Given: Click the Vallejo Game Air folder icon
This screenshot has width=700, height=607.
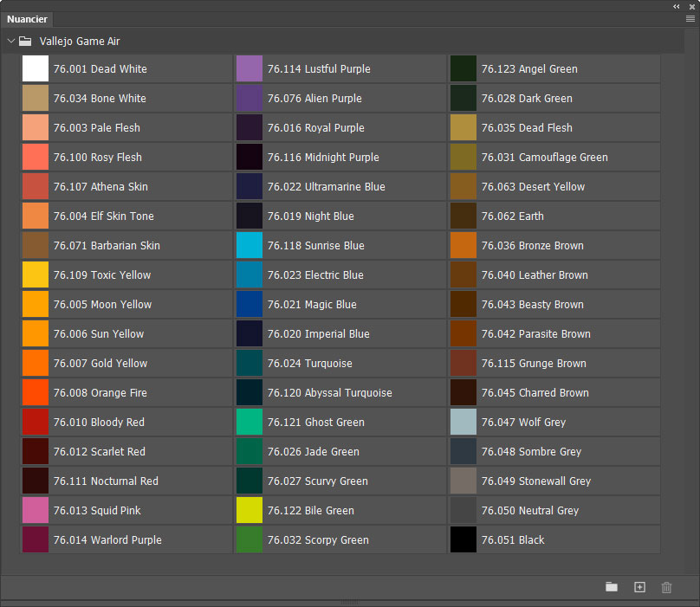Looking at the screenshot, I should click(x=25, y=41).
